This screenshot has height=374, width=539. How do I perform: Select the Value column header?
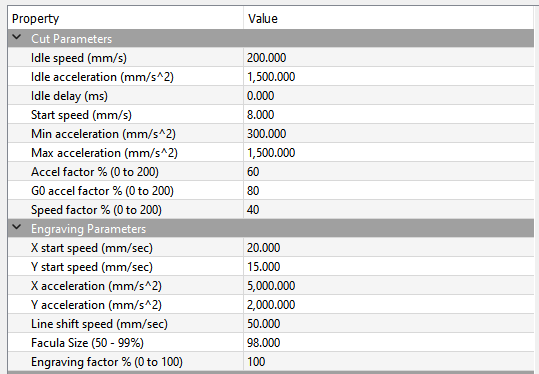point(389,18)
